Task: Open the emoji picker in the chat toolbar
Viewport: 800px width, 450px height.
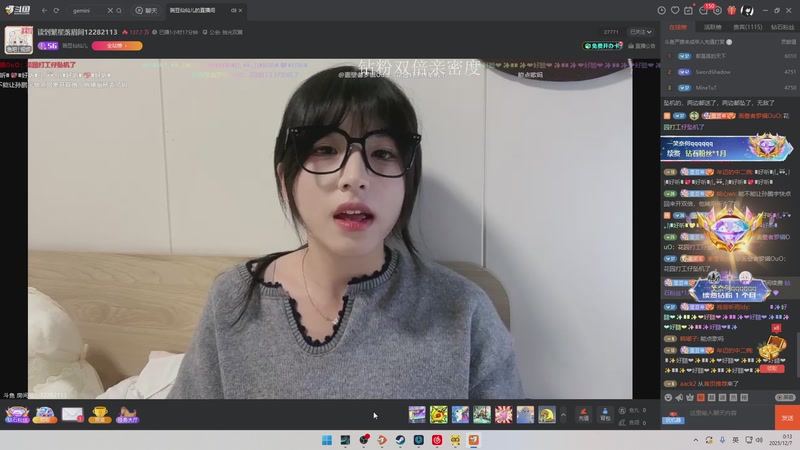Action: tap(668, 397)
